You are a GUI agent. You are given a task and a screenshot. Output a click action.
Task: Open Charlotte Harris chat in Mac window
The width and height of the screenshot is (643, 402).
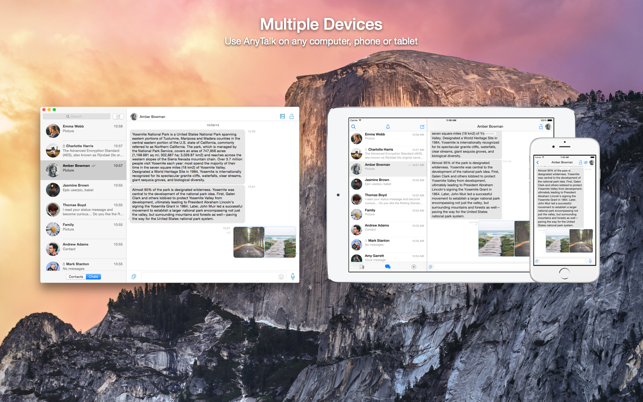84,151
